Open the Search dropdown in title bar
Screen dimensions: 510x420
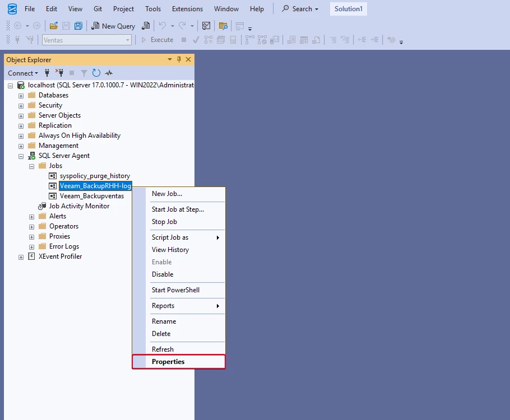[300, 9]
